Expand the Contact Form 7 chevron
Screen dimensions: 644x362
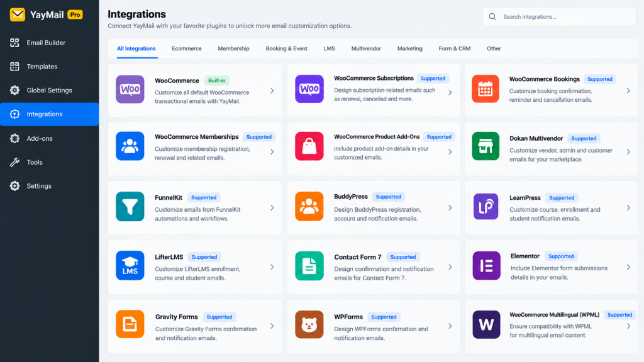click(x=450, y=267)
